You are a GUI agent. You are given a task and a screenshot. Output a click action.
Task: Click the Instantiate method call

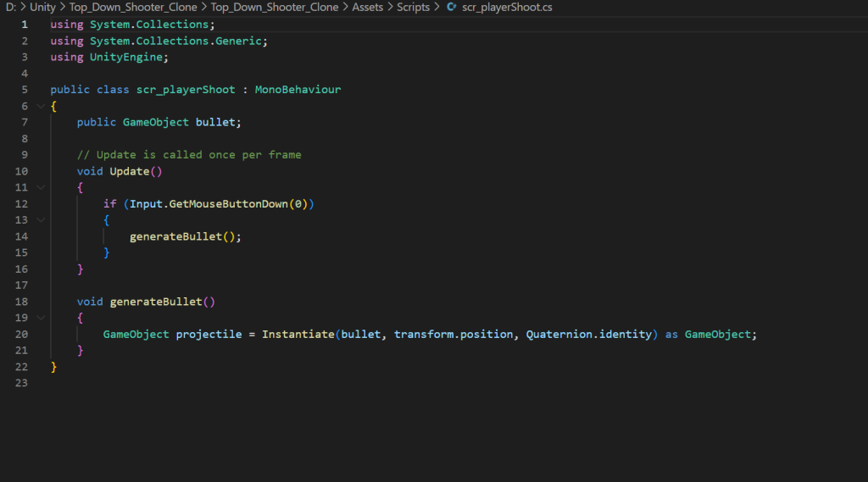click(298, 335)
